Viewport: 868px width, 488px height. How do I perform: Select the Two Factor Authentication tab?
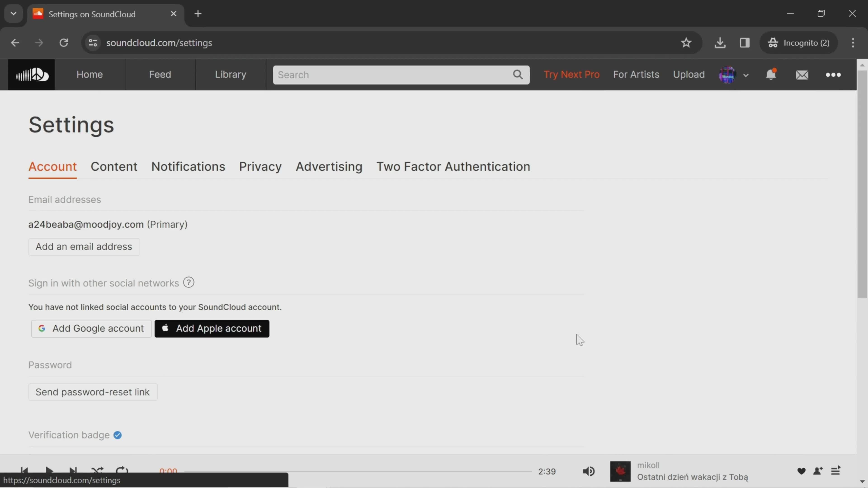[x=453, y=166]
